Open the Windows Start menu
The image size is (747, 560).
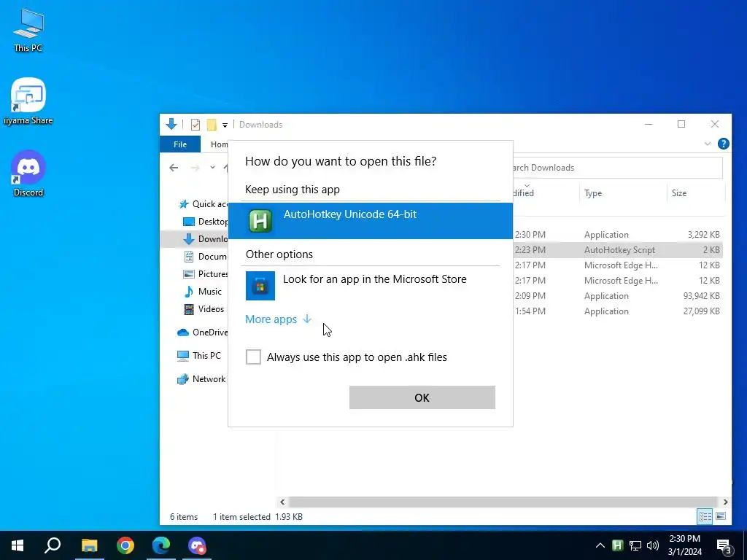pyautogui.click(x=18, y=545)
